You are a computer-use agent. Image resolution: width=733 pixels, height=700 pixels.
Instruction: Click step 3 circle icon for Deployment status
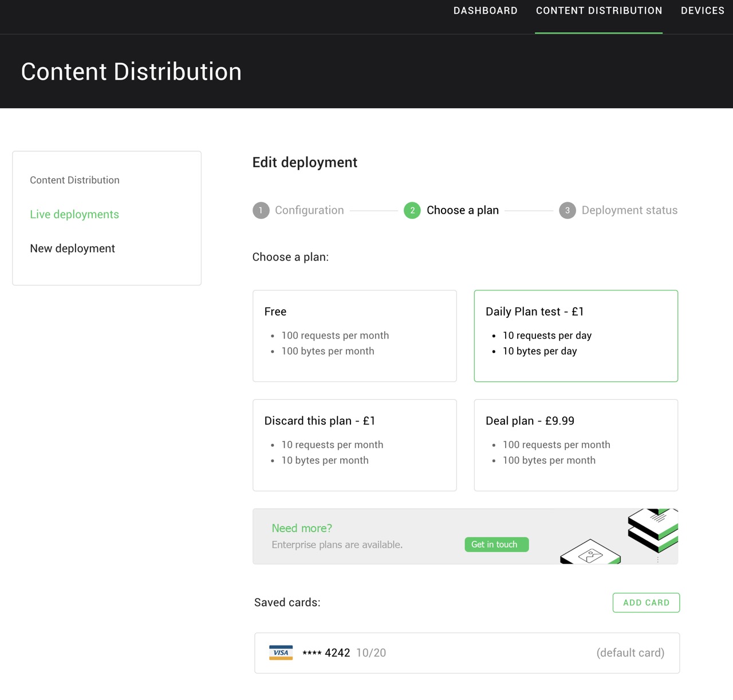pyautogui.click(x=568, y=210)
